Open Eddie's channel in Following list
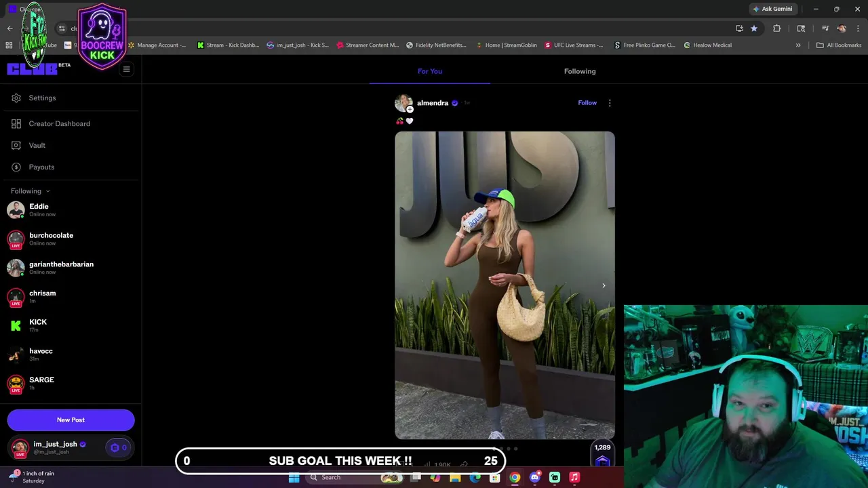Image resolution: width=868 pixels, height=488 pixels. pyautogui.click(x=71, y=210)
